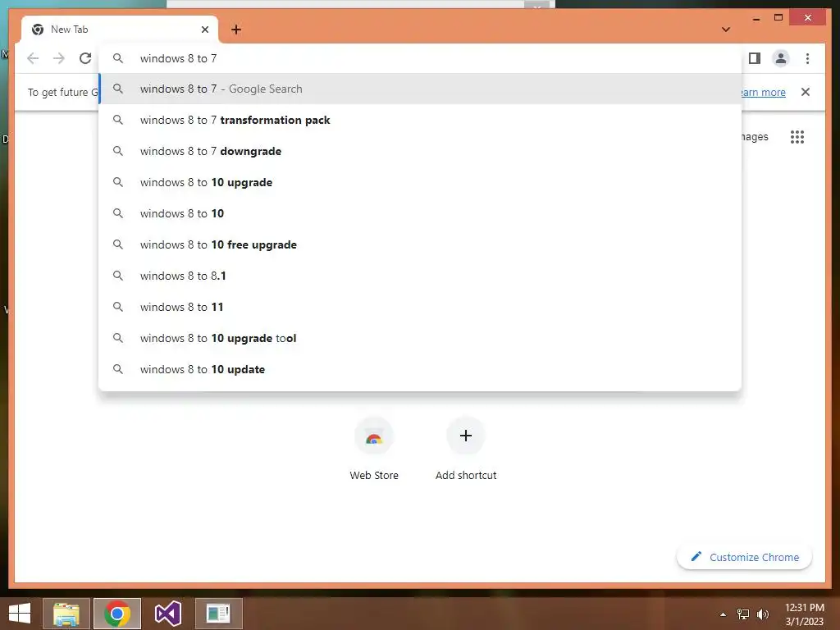Close the New Tab tab

pyautogui.click(x=204, y=30)
